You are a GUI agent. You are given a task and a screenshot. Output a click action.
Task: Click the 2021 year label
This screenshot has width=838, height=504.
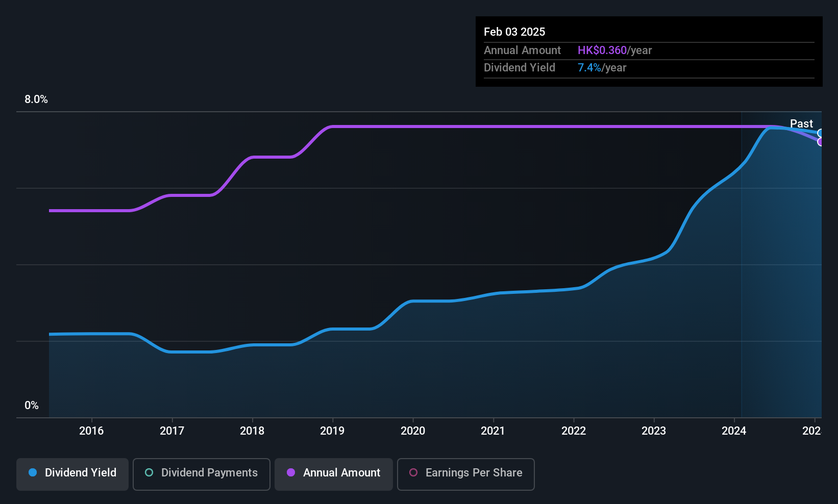pos(493,431)
